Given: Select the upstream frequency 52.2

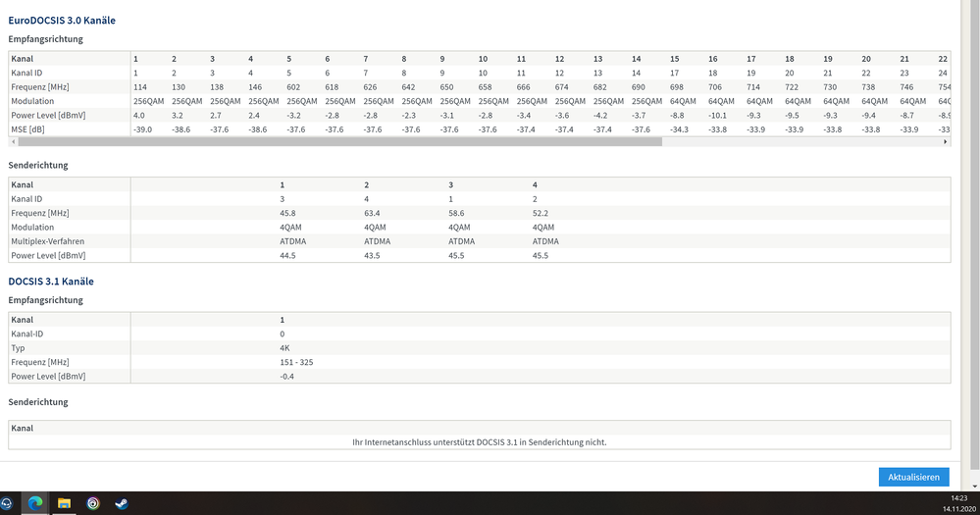Looking at the screenshot, I should pos(541,213).
